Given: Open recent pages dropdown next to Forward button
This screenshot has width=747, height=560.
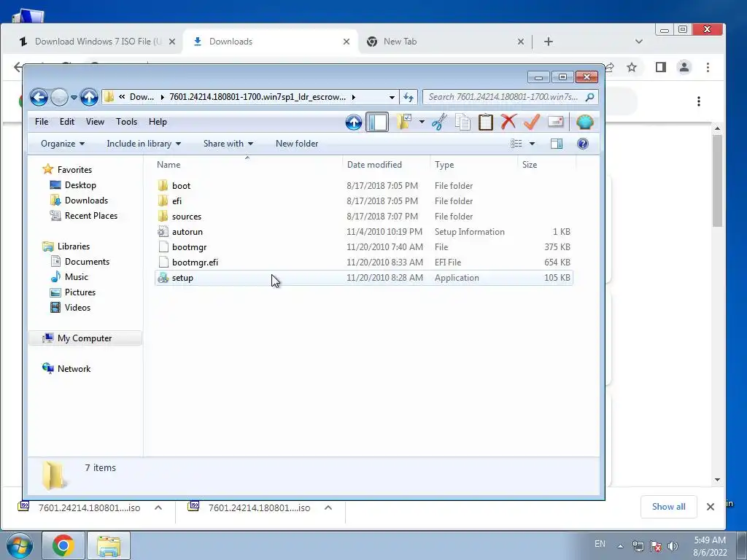Looking at the screenshot, I should point(74,98).
